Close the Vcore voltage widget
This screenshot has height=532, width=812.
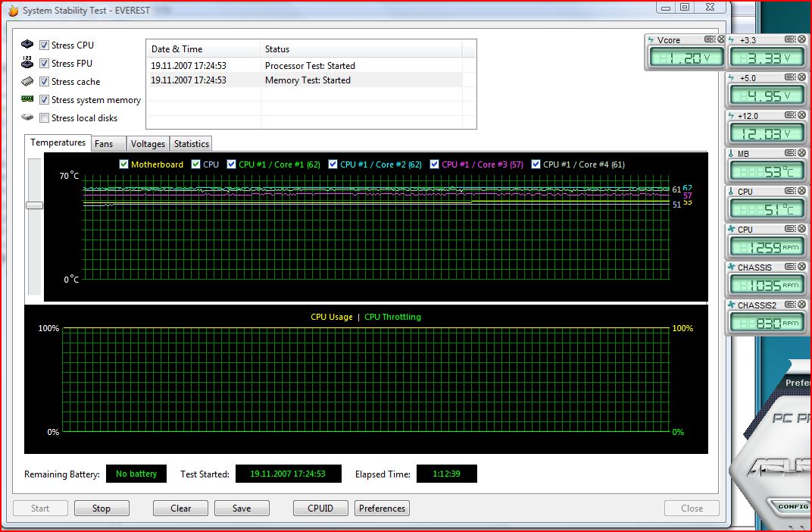[x=720, y=39]
